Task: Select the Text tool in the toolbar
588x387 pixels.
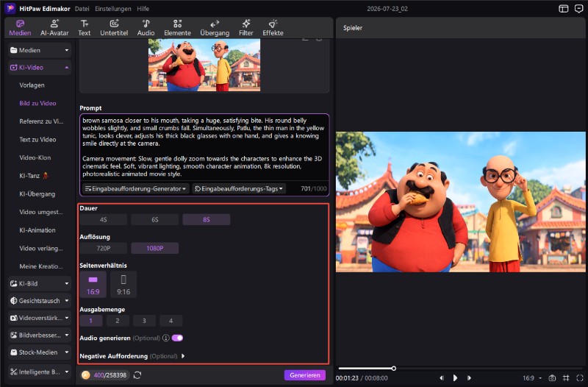Action: pyautogui.click(x=84, y=28)
